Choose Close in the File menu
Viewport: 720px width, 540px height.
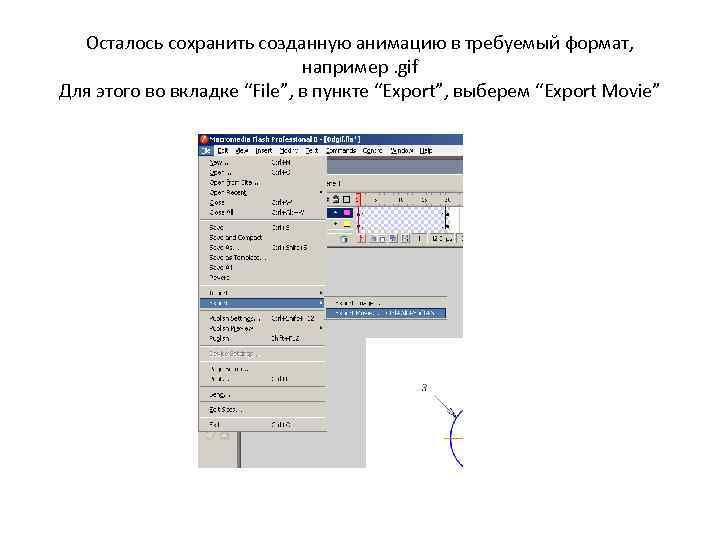pos(263,202)
